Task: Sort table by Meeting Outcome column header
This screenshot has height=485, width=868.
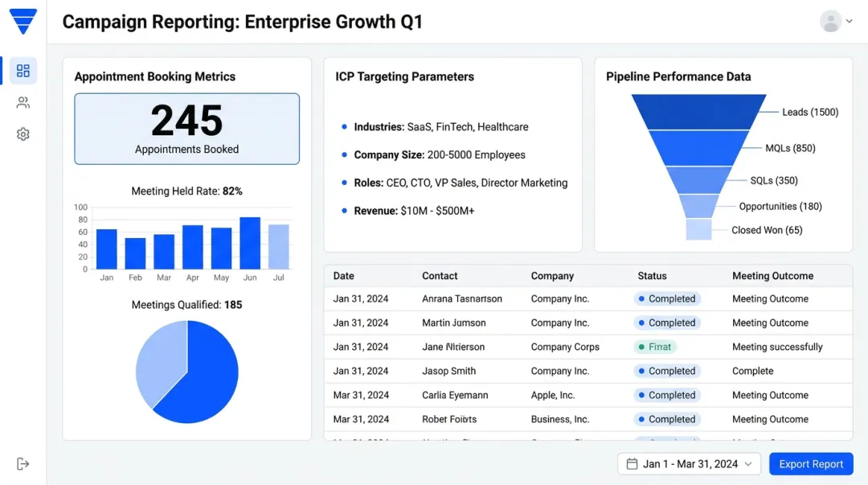Action: click(773, 276)
